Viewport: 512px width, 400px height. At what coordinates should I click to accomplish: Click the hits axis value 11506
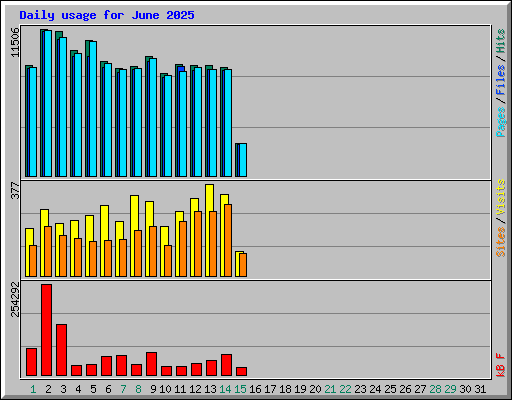coord(15,42)
